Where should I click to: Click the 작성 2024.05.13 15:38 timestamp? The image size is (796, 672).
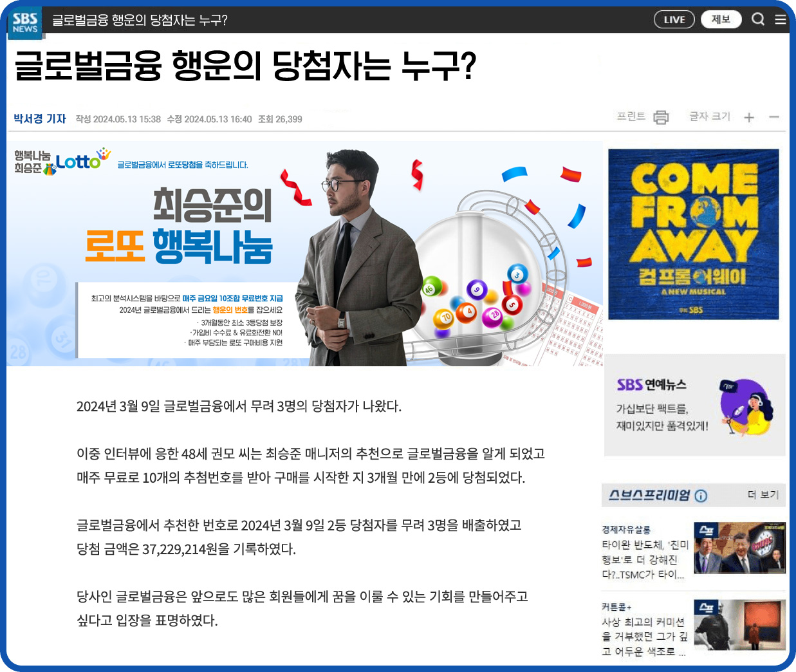(x=118, y=119)
